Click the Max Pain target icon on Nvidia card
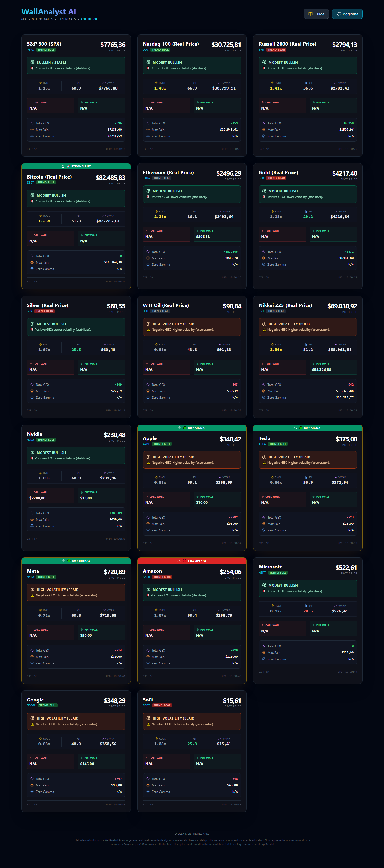 [32, 520]
